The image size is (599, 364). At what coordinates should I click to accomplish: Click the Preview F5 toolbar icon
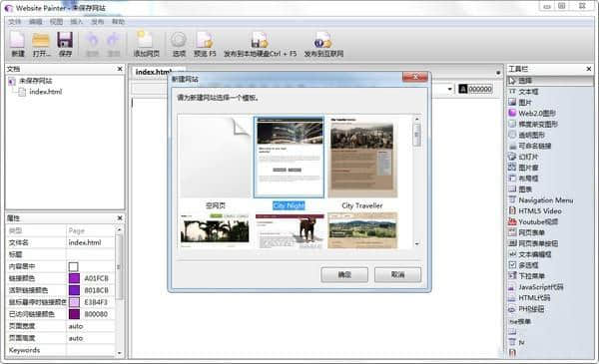click(205, 40)
